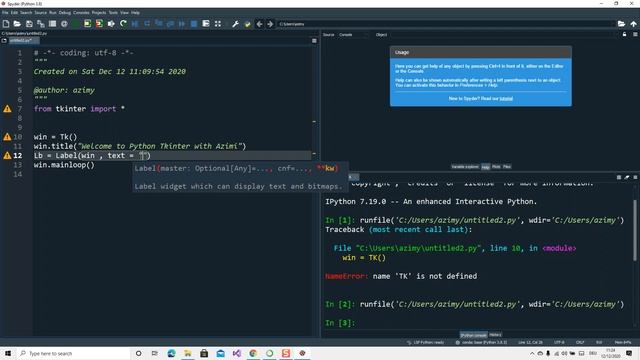Click the LSP Python ready status
This screenshot has height=360, width=640.
(425, 342)
